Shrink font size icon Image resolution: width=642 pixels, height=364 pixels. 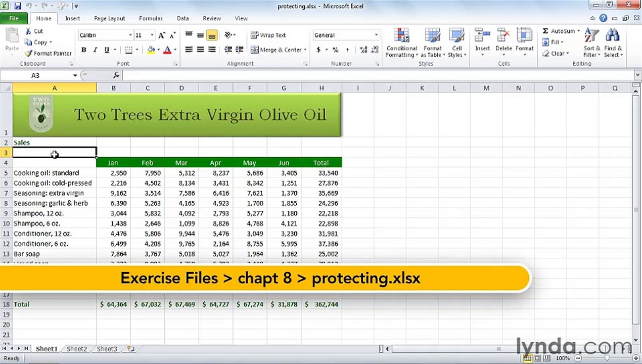172,35
